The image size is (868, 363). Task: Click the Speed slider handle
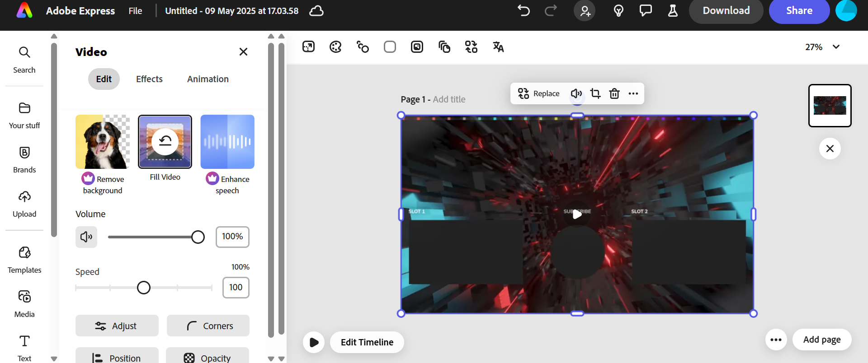click(144, 288)
